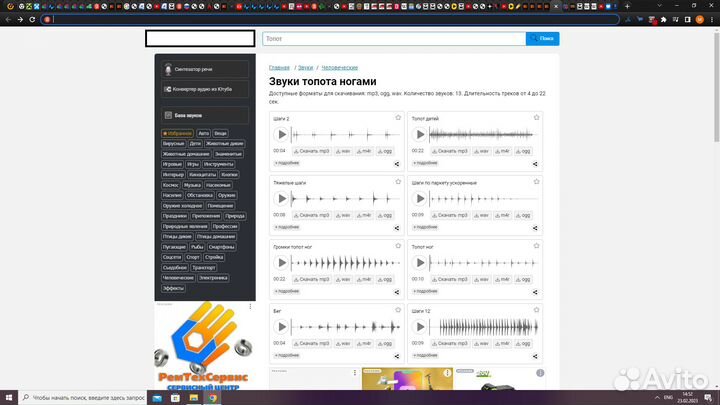Click share icon for "Шаги по паркету ускоренные"
Viewport: 720px width, 405px height.
(x=535, y=227)
